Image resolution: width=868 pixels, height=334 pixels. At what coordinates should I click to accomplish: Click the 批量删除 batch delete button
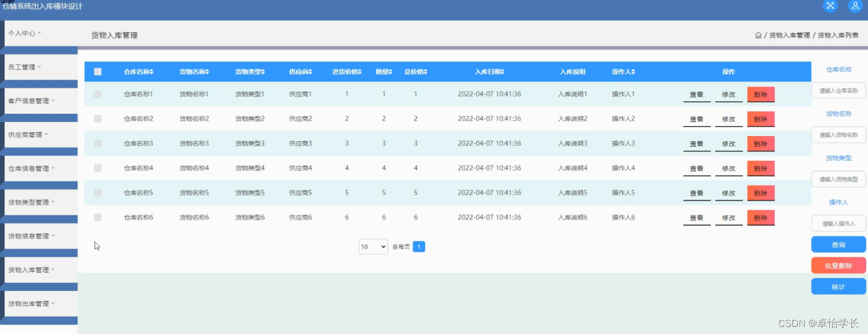(x=839, y=266)
